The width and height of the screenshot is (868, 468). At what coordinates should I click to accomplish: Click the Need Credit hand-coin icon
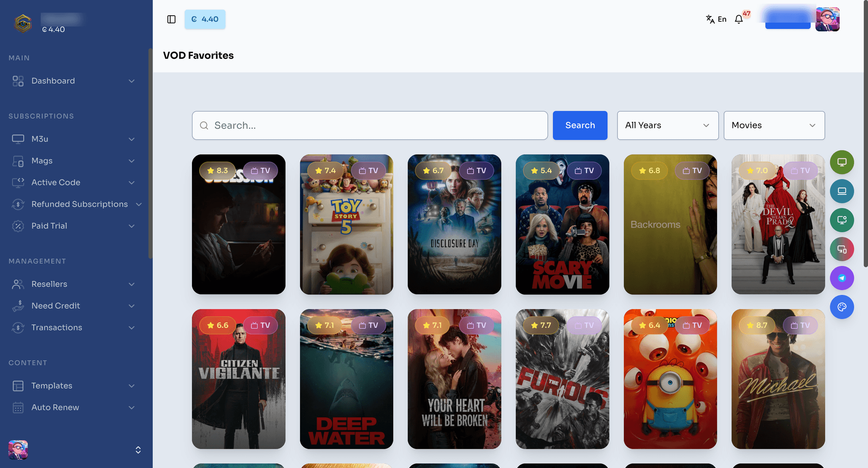coord(18,306)
